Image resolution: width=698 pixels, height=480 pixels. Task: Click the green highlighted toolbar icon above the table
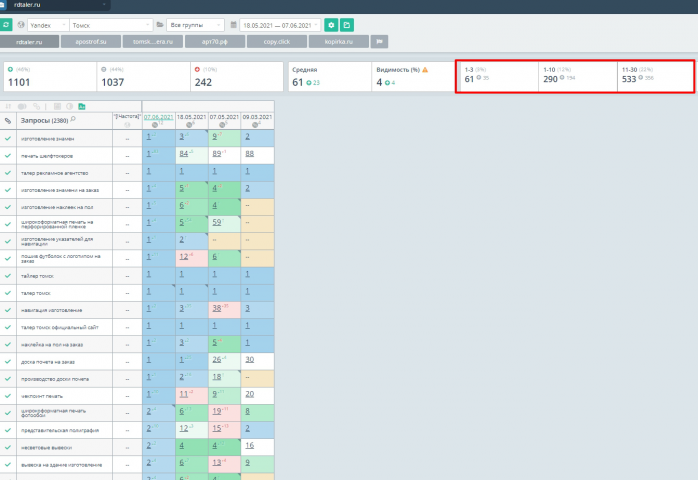pos(82,106)
